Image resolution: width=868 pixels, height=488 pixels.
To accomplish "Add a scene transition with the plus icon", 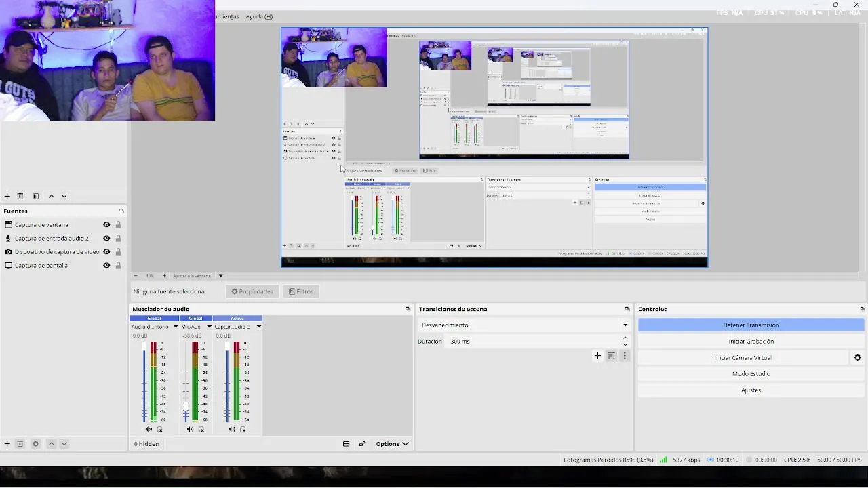I will coord(597,356).
